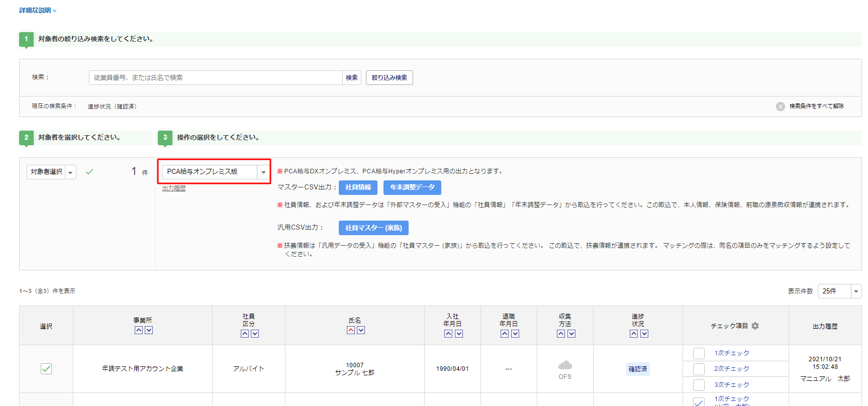Screen dimensions: 868x406
Task: Sort 進捗状況 column ascending arrow
Action: 634,334
